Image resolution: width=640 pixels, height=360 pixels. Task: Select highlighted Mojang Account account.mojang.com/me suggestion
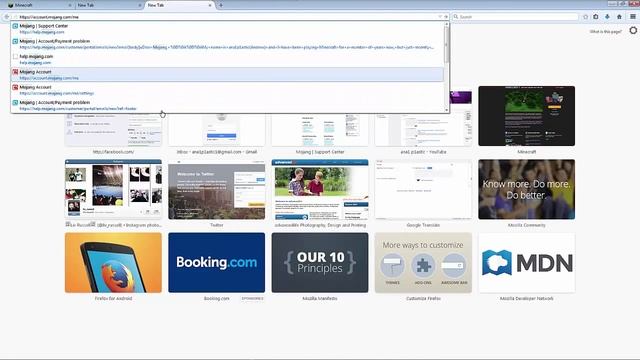click(x=228, y=75)
